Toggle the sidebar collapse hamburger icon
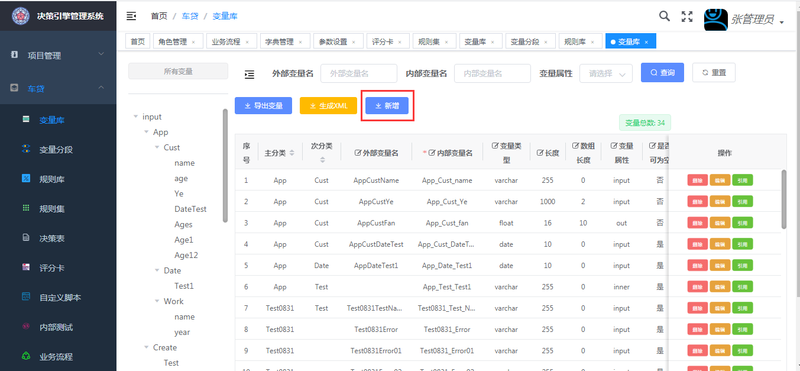 (131, 16)
